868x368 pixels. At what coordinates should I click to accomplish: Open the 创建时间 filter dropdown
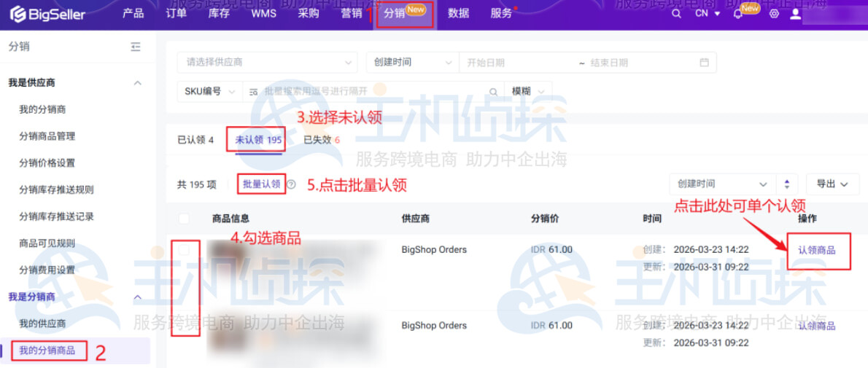point(412,63)
